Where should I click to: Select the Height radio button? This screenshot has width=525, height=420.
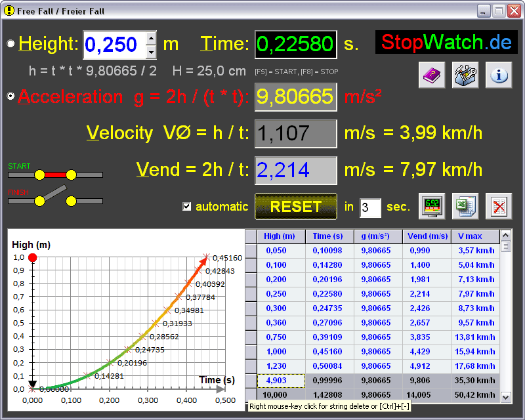pos(10,44)
